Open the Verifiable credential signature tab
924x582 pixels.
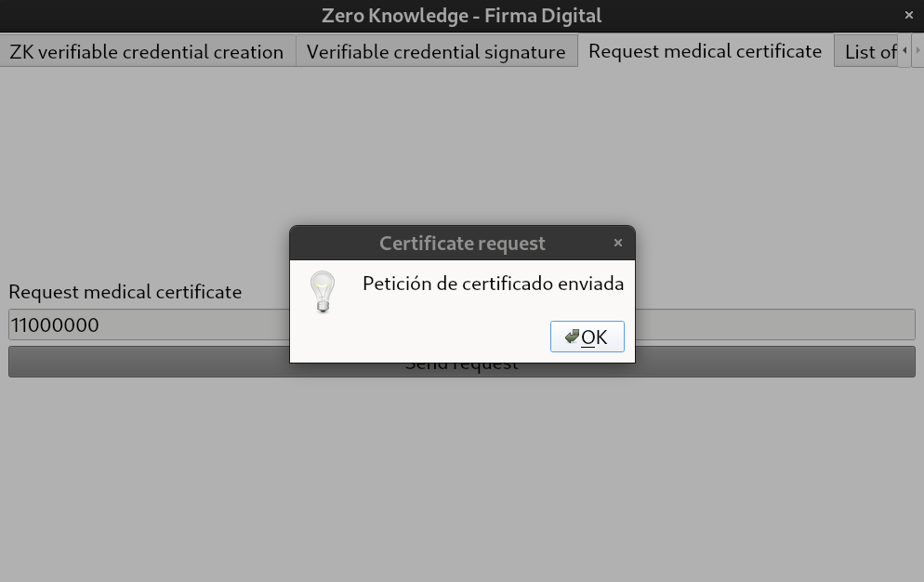click(437, 51)
